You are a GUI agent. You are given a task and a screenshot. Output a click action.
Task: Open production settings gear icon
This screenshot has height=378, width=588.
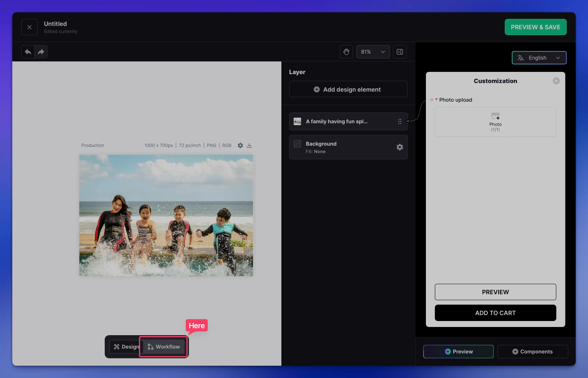click(x=240, y=145)
